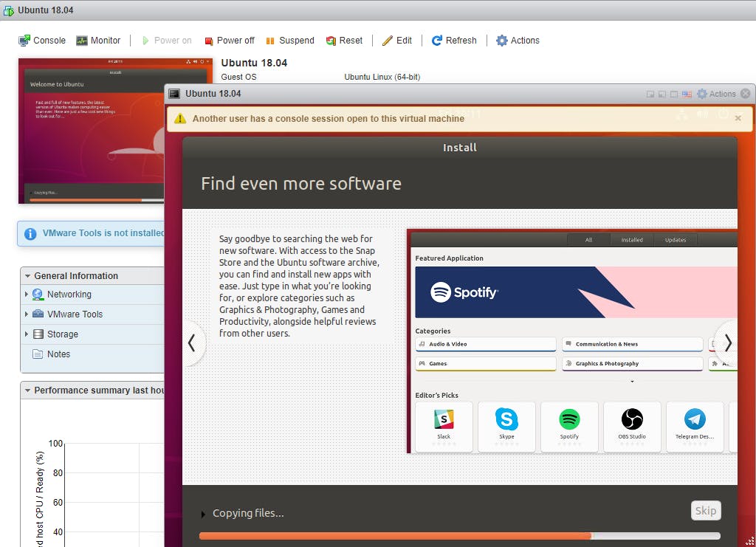Collapse Performance summary panel

[x=27, y=391]
